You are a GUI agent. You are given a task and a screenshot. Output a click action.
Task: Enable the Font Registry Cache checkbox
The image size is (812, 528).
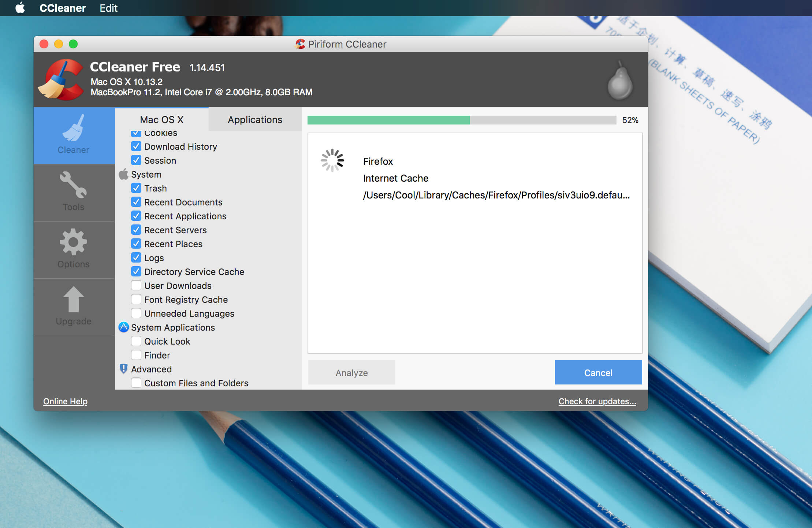click(x=136, y=300)
